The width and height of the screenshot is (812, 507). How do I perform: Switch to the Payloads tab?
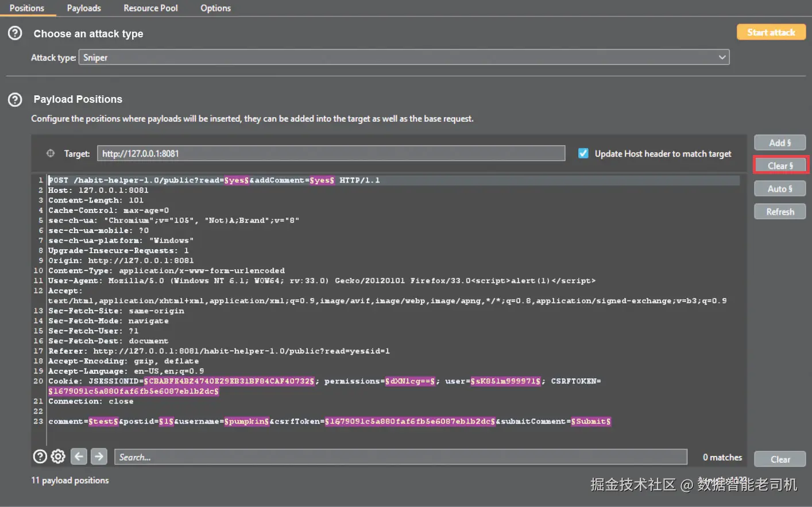coord(84,8)
